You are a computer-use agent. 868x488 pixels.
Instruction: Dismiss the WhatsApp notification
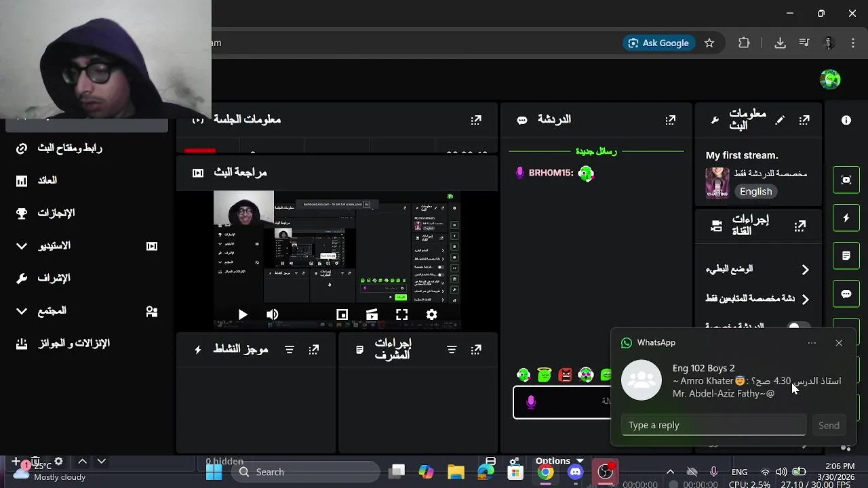(839, 343)
